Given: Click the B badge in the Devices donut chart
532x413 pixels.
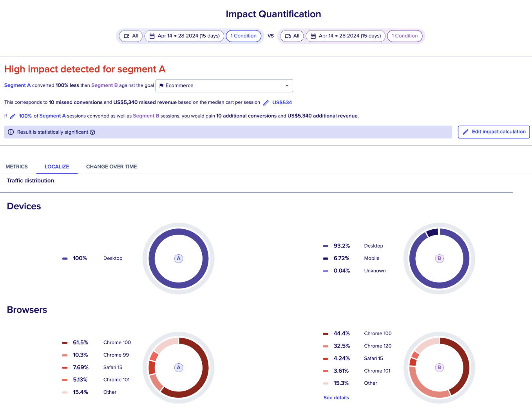Looking at the screenshot, I should (x=439, y=258).
